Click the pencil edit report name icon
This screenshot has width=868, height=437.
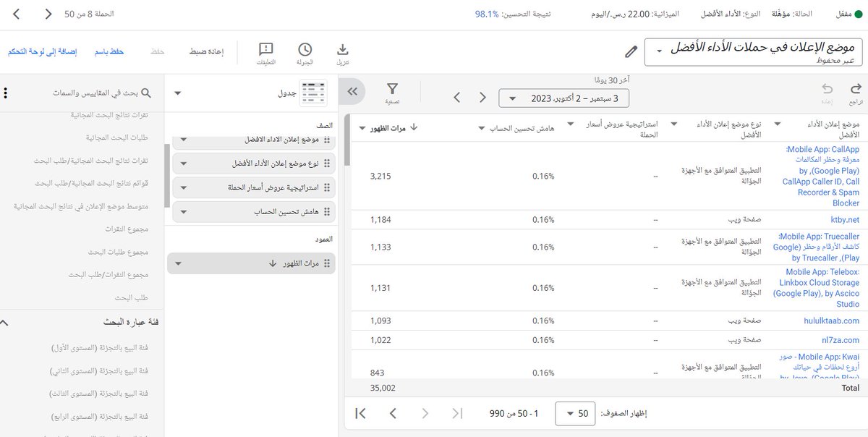click(631, 51)
